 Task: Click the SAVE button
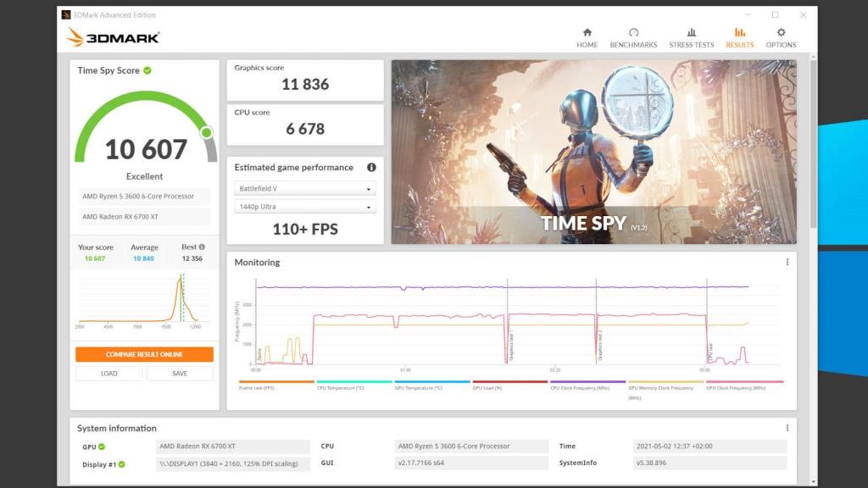(x=180, y=374)
